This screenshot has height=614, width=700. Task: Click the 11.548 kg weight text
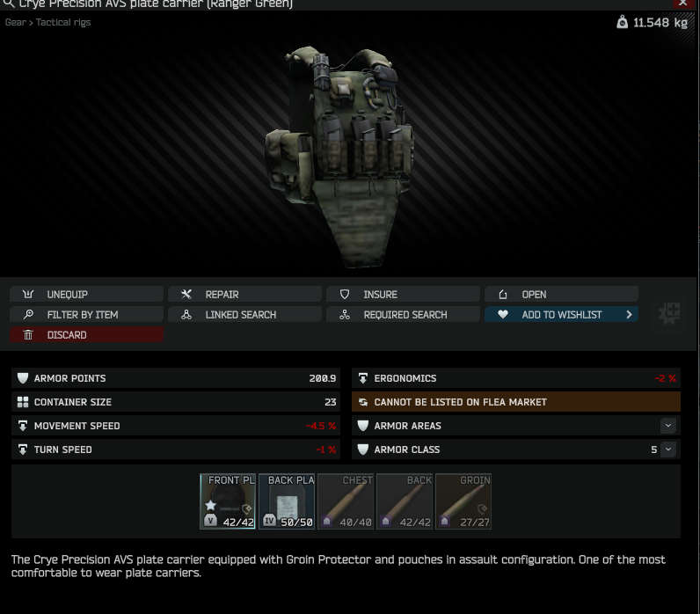[660, 22]
